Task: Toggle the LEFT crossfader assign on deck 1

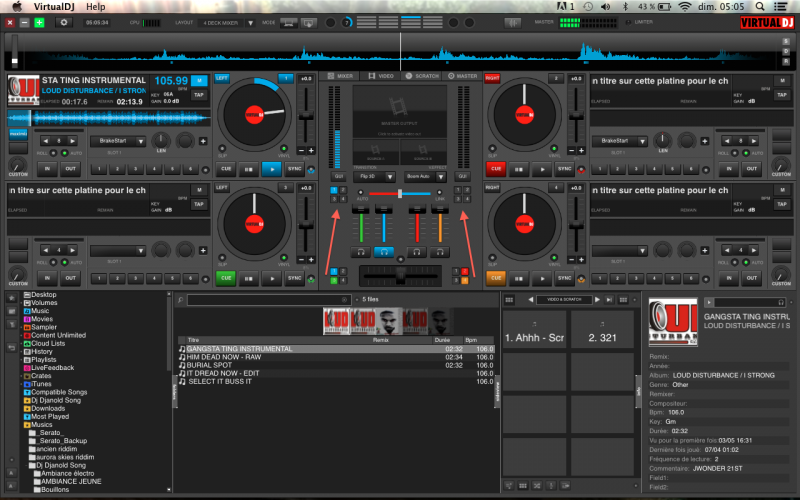Action: pos(222,78)
